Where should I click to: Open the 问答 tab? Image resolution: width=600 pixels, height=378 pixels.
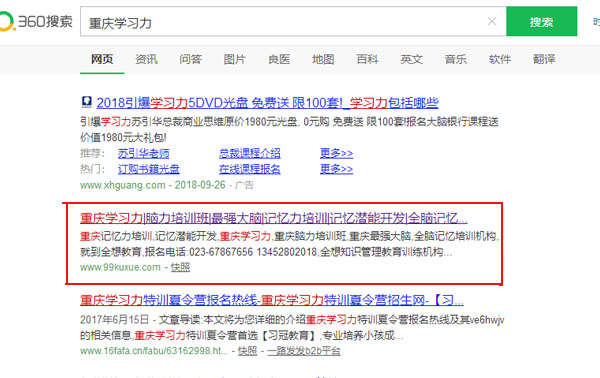pyautogui.click(x=191, y=59)
